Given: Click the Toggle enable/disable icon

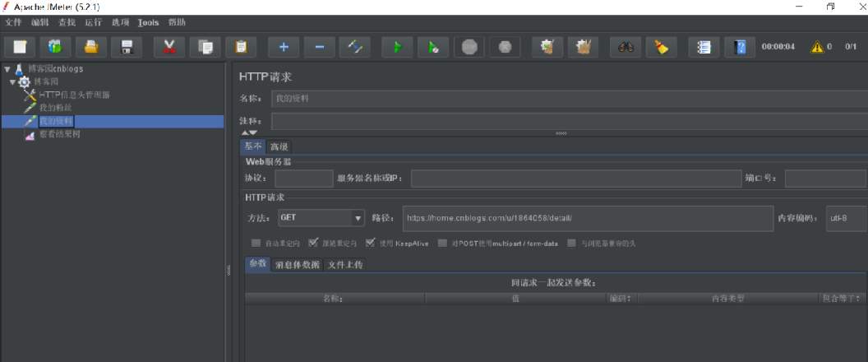Looking at the screenshot, I should pyautogui.click(x=355, y=47).
